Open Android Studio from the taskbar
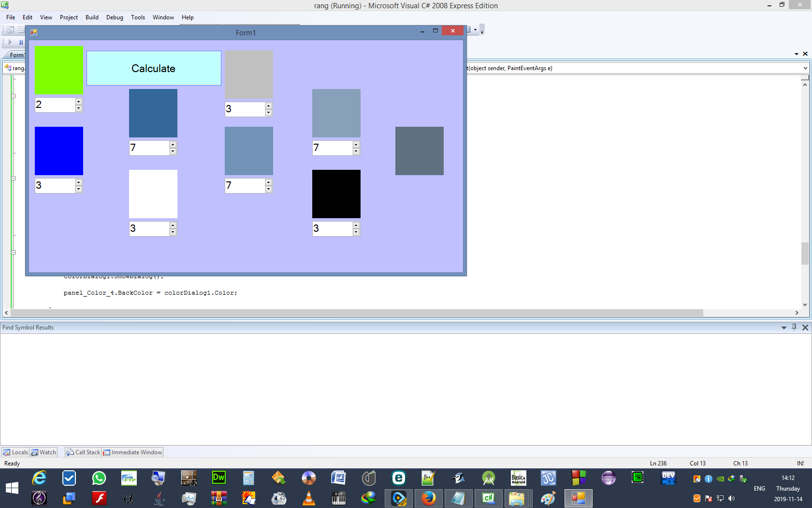The image size is (812, 508). pyautogui.click(x=488, y=478)
